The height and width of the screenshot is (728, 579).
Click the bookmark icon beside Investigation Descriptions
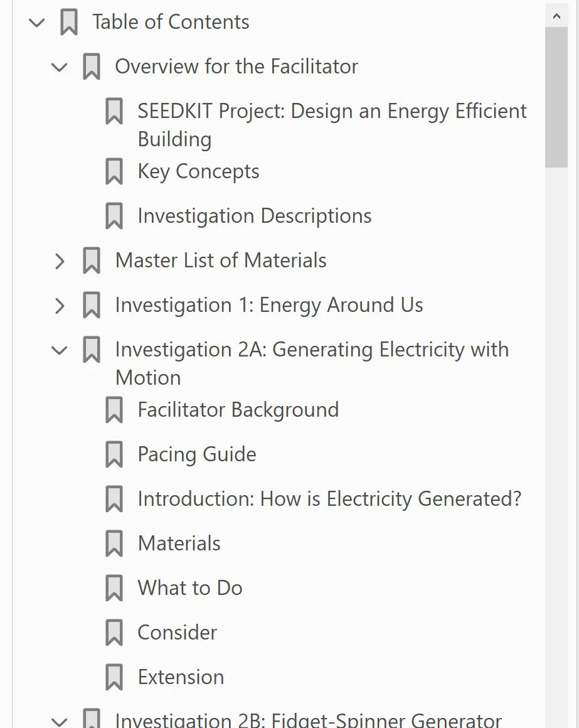(x=114, y=217)
